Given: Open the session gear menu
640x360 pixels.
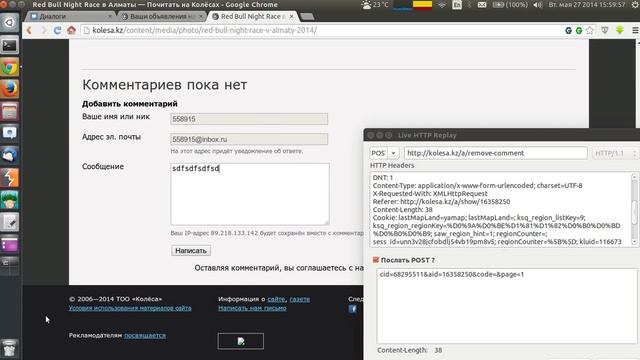Looking at the screenshot, I should click(x=635, y=5).
